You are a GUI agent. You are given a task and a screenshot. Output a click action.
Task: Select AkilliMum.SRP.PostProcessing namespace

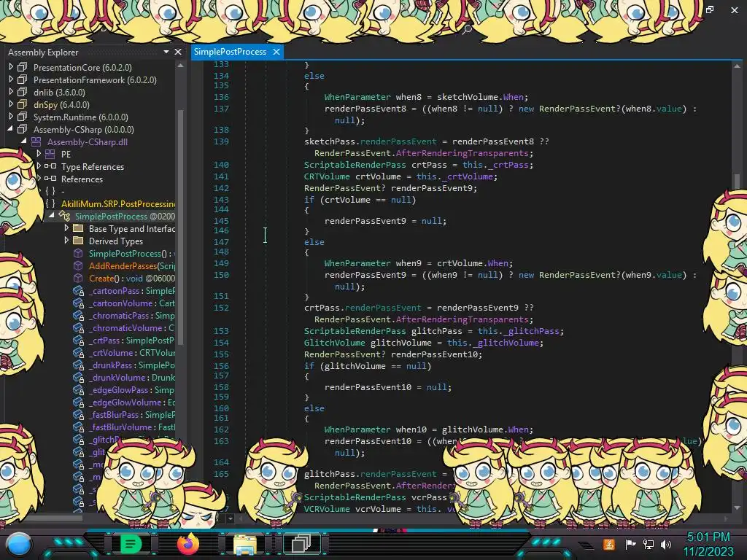[118, 204]
